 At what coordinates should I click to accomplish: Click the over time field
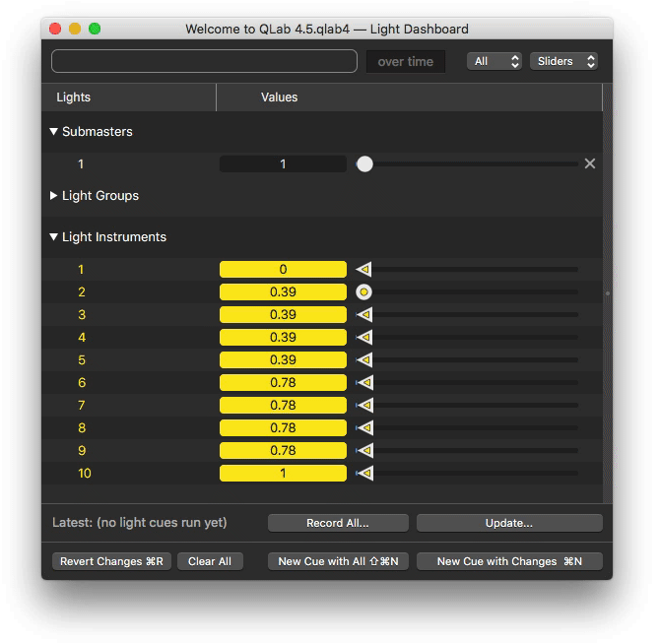[405, 61]
